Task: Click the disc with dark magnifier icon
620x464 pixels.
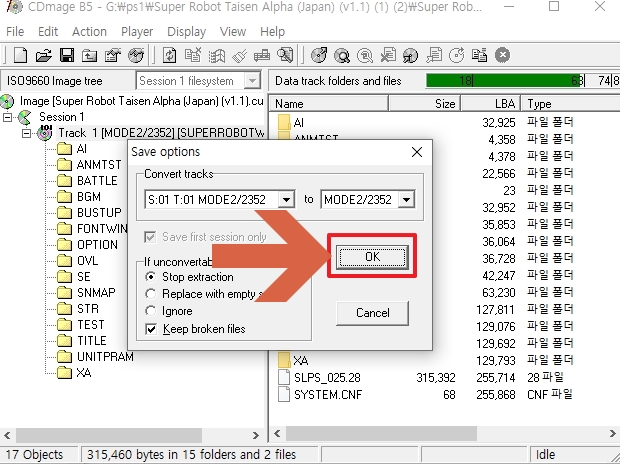Action: [x=342, y=55]
